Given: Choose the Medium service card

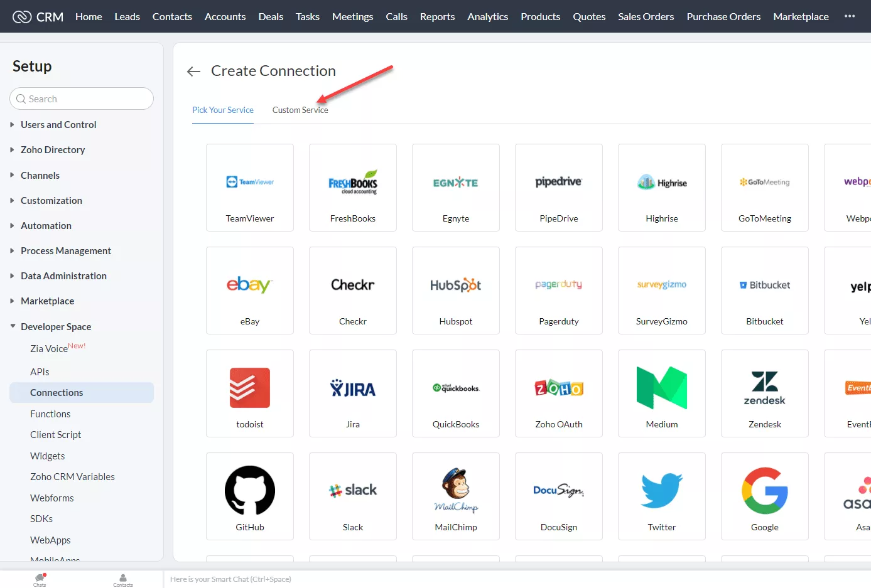Looking at the screenshot, I should tap(662, 393).
